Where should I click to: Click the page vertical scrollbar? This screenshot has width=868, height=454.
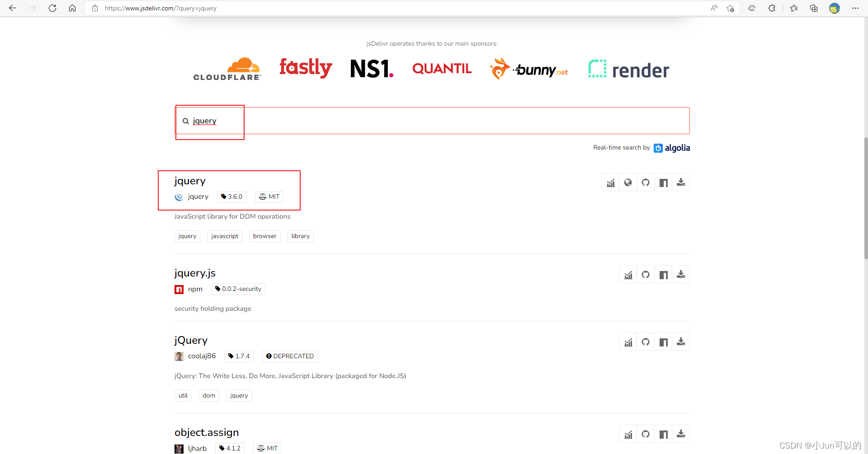tap(865, 199)
